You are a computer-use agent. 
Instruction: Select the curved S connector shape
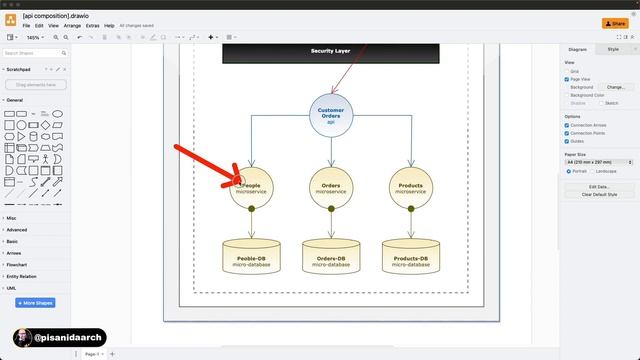point(33,182)
